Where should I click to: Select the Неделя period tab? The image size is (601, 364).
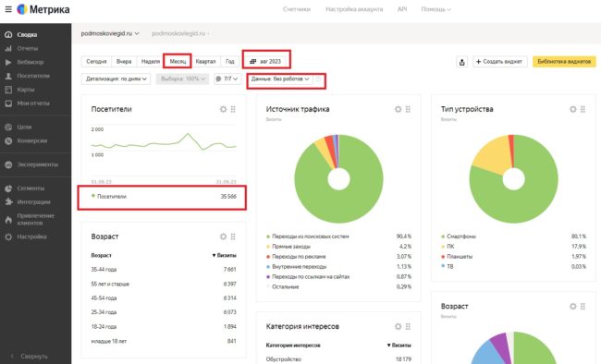(x=150, y=61)
